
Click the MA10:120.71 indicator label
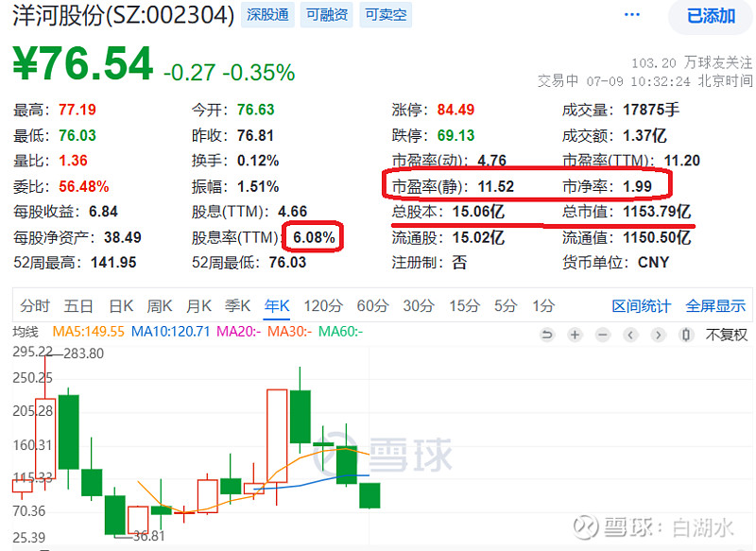[x=171, y=332]
